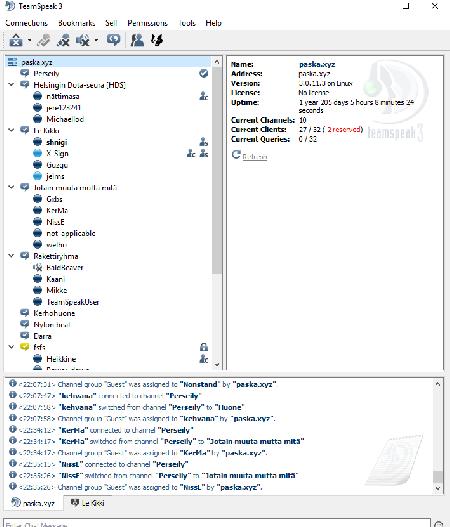Open the Help menu
Viewport: 450px width, 527px height.
pyautogui.click(x=213, y=23)
